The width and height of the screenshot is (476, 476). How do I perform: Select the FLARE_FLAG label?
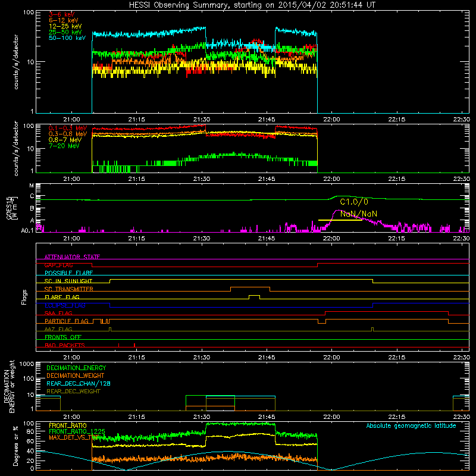pyautogui.click(x=62, y=297)
